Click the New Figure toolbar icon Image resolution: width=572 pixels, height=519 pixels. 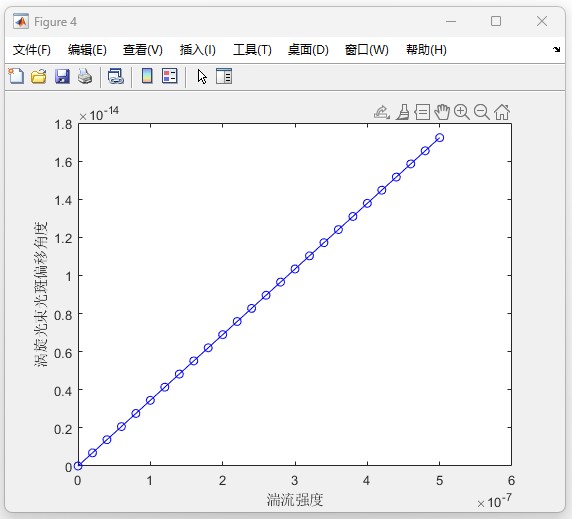pos(16,77)
